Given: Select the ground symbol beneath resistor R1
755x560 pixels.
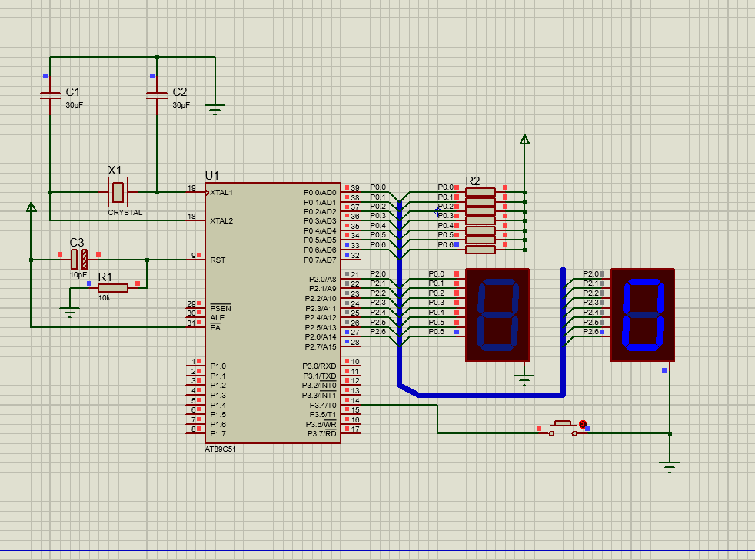Looking at the screenshot, I should tap(70, 312).
